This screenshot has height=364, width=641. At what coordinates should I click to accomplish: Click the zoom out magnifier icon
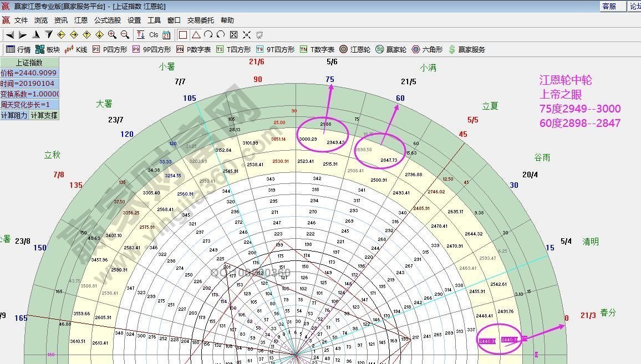click(125, 34)
